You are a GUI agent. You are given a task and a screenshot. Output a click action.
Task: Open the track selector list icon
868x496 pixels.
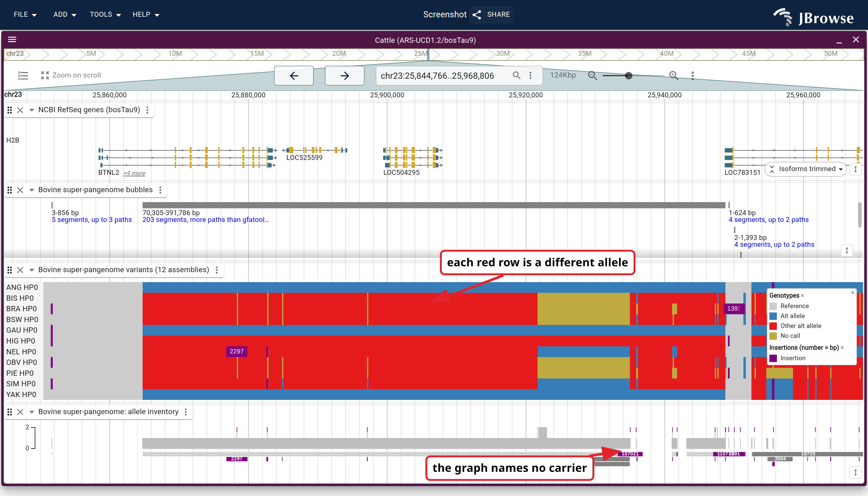(23, 75)
